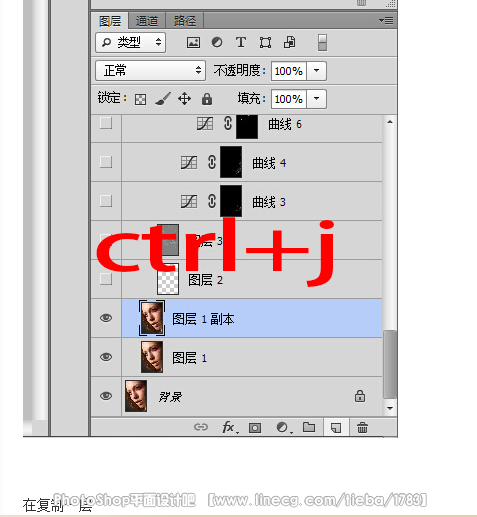Create a new layer with bottom icon
The height and width of the screenshot is (517, 477).
pos(336,427)
